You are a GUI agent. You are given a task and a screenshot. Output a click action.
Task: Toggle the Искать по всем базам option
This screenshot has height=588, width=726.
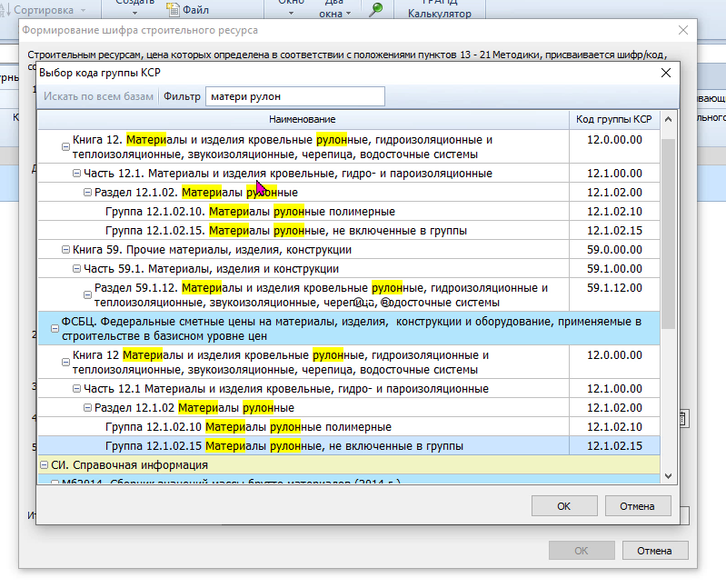(99, 96)
